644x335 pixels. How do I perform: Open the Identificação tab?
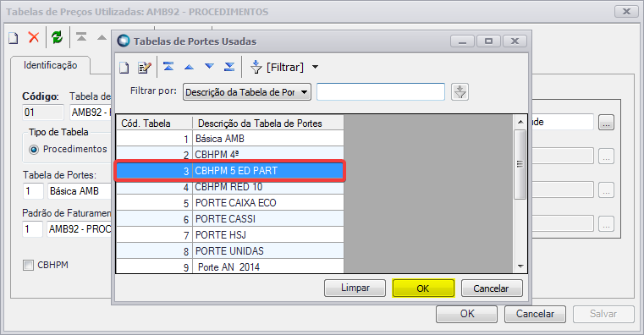(50, 65)
